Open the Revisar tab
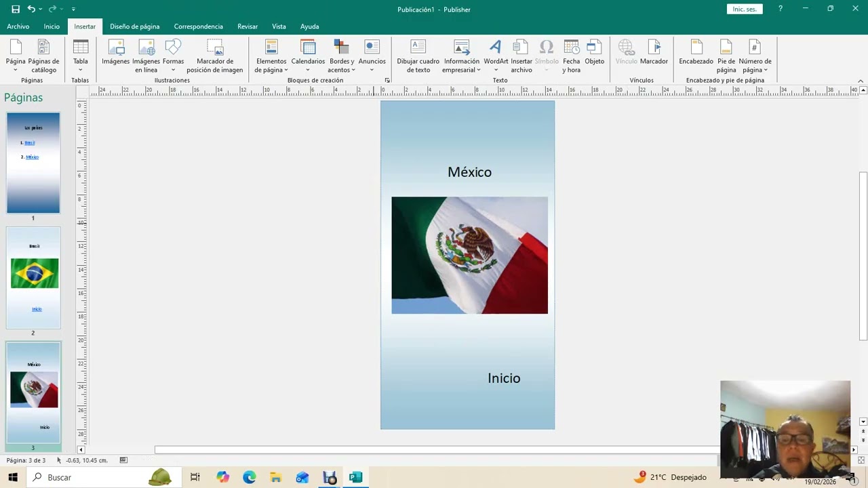The image size is (868, 488). tap(248, 26)
